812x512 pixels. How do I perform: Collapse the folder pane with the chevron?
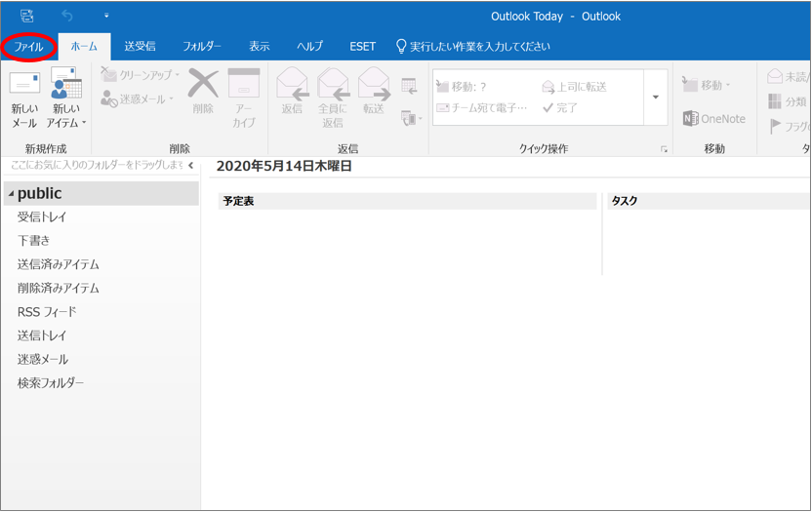click(x=191, y=165)
